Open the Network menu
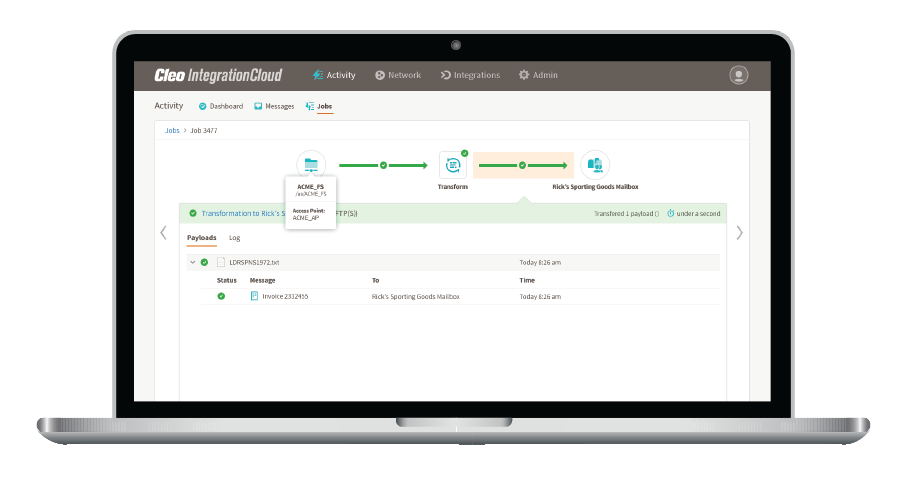 [398, 75]
